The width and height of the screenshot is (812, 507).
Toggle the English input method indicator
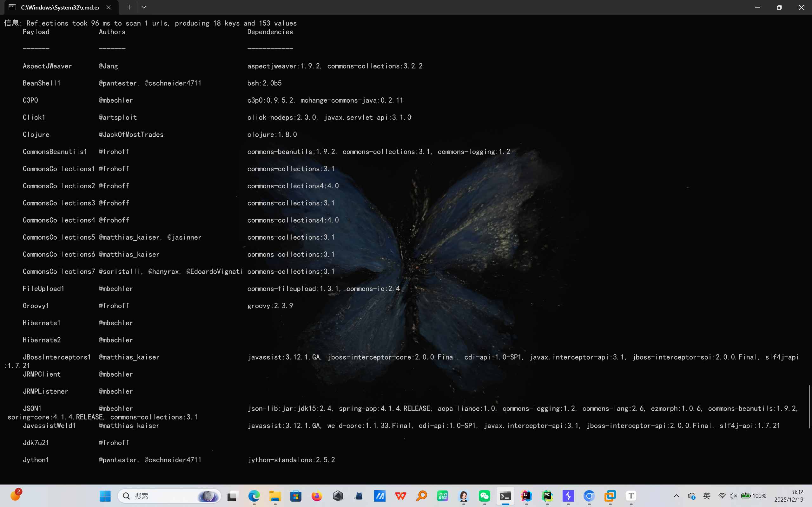coord(707,496)
